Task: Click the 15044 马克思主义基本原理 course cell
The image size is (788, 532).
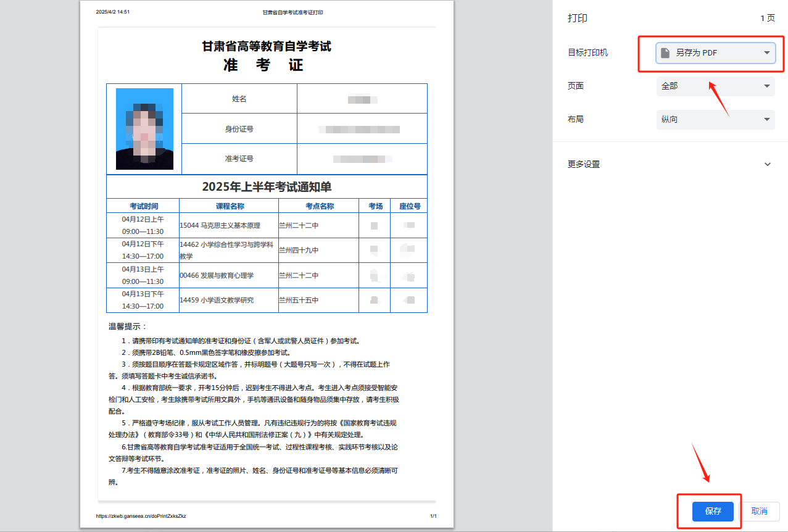Action: coord(220,226)
